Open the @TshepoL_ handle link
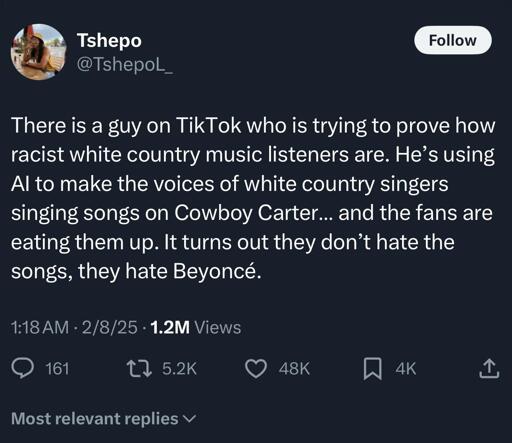The height and width of the screenshot is (443, 512). (x=125, y=63)
